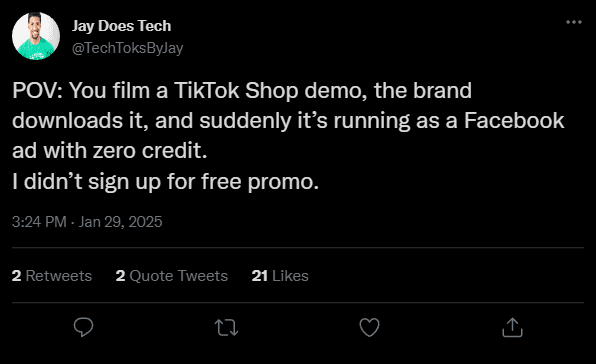Select the tweet line starting with POV
Screen dimensions: 596x364
pyautogui.click(x=242, y=90)
